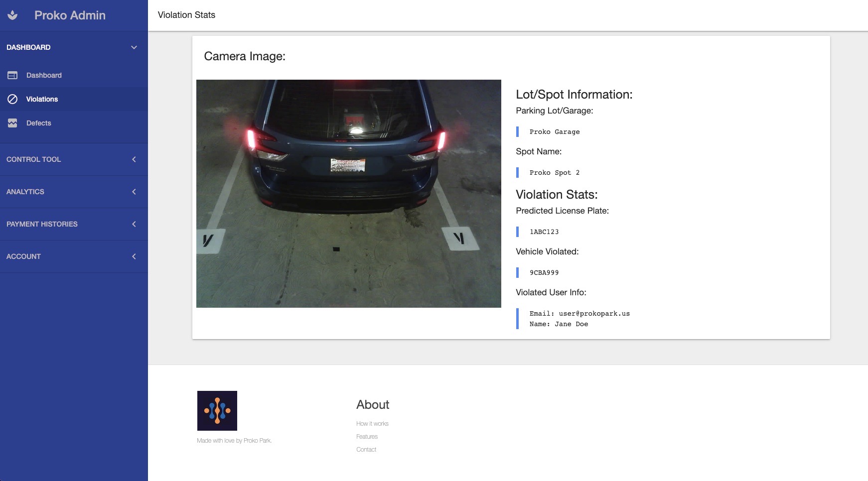Expand the ANALYTICS section chevron

click(134, 192)
